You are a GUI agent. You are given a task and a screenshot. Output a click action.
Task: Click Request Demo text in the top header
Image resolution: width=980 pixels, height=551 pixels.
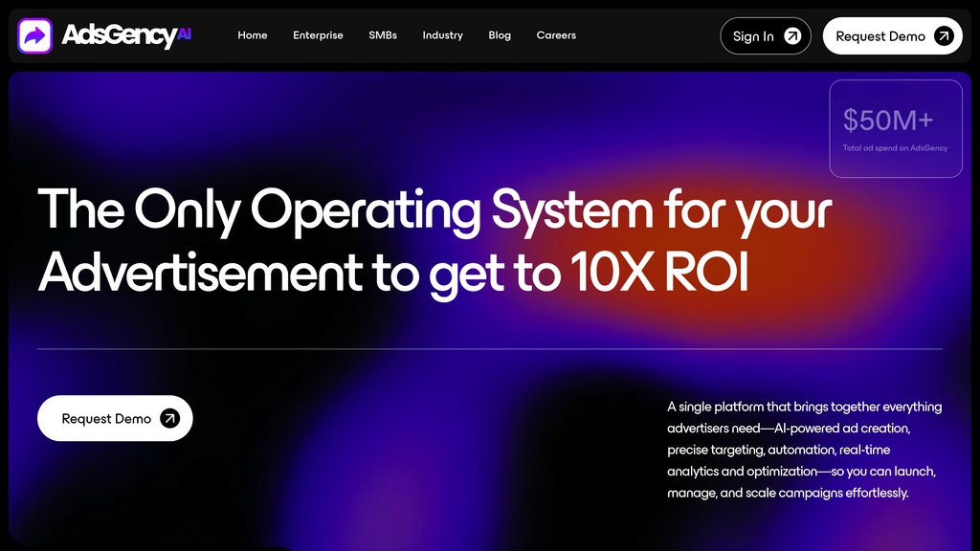coord(880,36)
